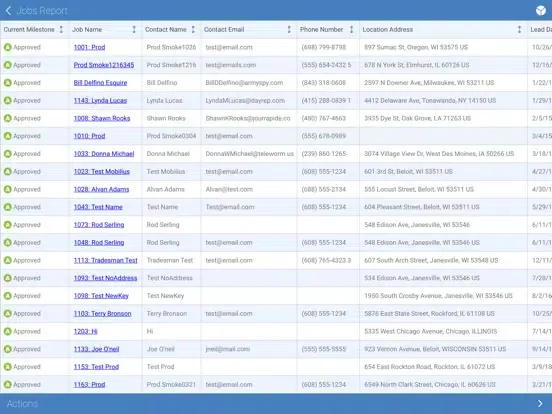Screen dimensions: 552x414
Task: Sort by Current Milestone column arrows
Action: point(61,30)
